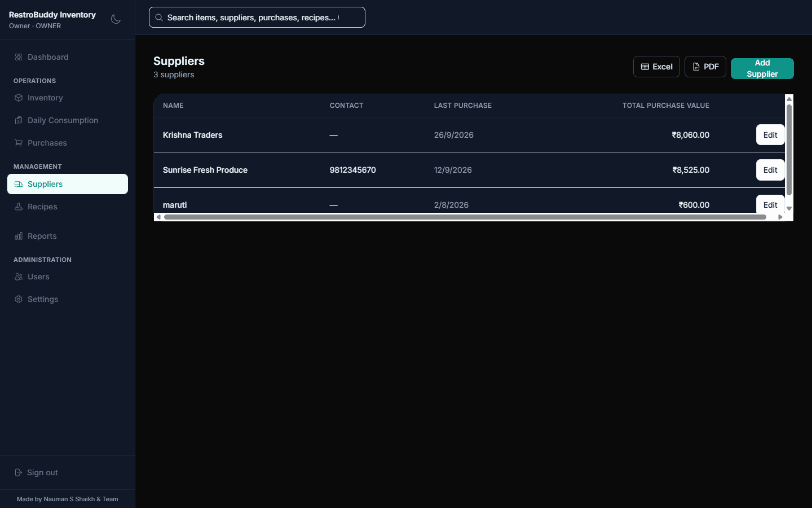This screenshot has width=812, height=508.
Task: Click the Suppliers truck icon
Action: point(19,184)
